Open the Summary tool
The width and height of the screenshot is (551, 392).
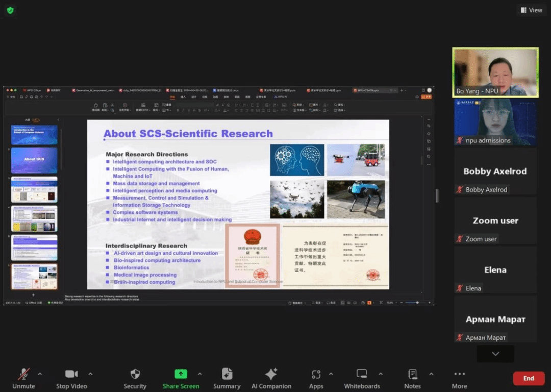[227, 374]
